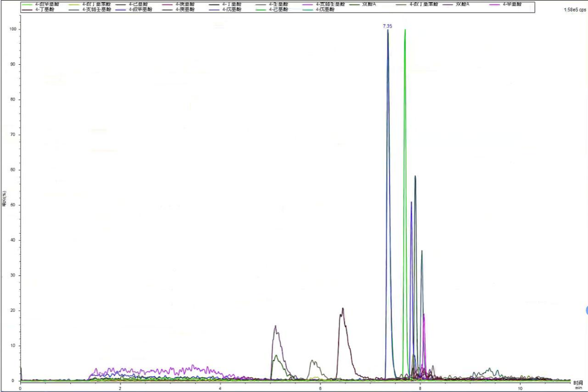Screen dimensions: 588x392
Task: Pick the purple 双酚A legend entry
Action: [462, 4]
